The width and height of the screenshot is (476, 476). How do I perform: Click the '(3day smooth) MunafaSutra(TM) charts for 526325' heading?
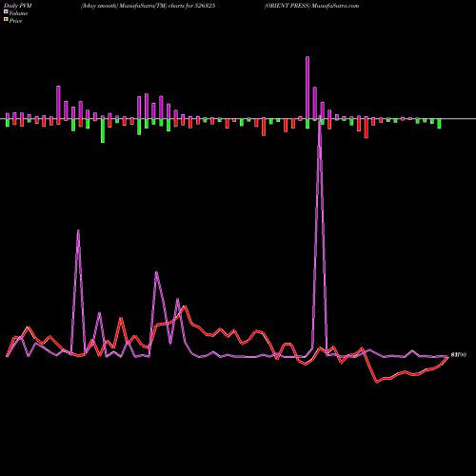[x=148, y=6]
